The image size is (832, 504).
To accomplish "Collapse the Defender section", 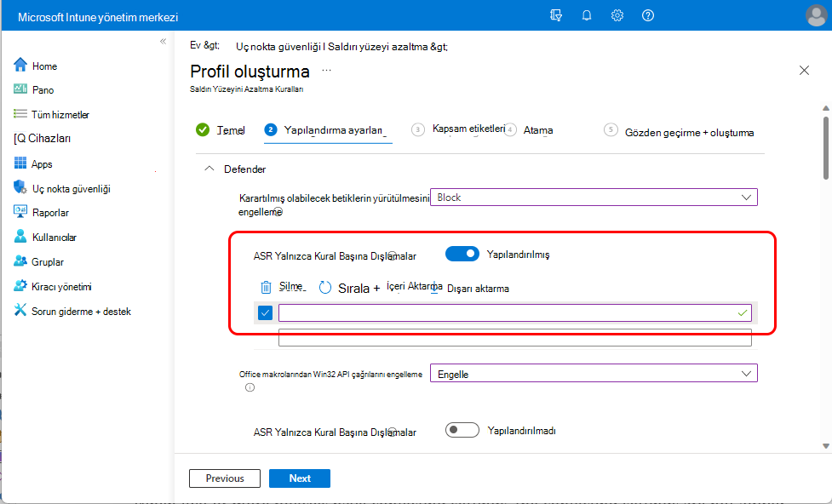I will click(x=209, y=169).
